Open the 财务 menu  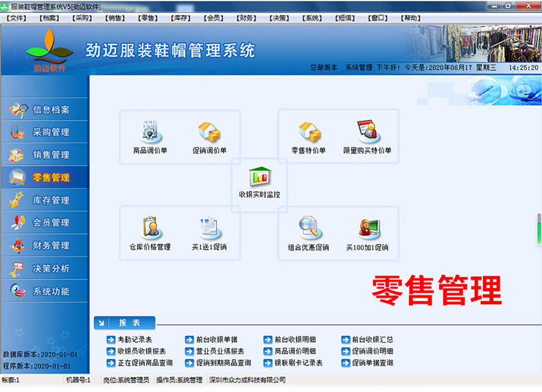(x=246, y=18)
